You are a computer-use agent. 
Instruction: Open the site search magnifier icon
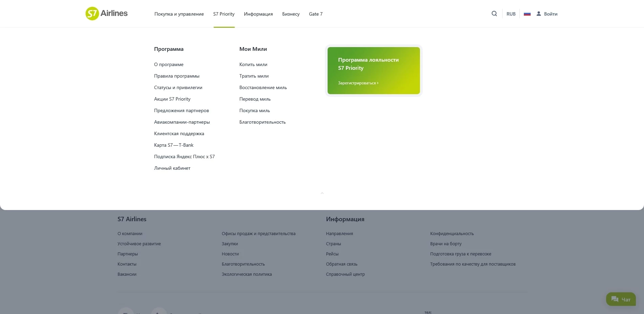click(x=494, y=14)
